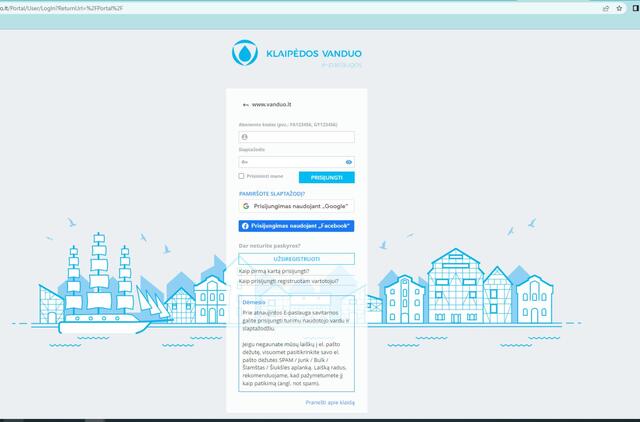Bookmark this page with the star icon
Screen dimensions: 640x422
tap(620, 7)
